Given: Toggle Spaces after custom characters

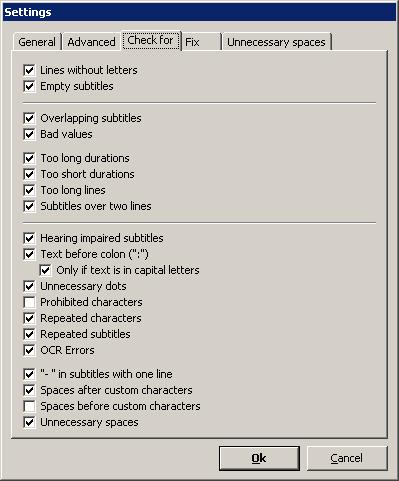Looking at the screenshot, I should 29,390.
